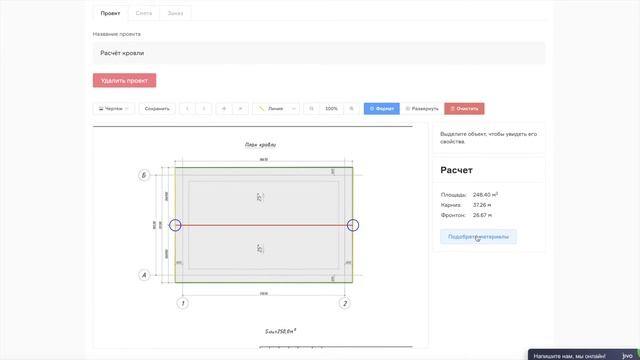Click the zoom in magnifier icon
This screenshot has height=360, width=640.
pyautogui.click(x=351, y=109)
